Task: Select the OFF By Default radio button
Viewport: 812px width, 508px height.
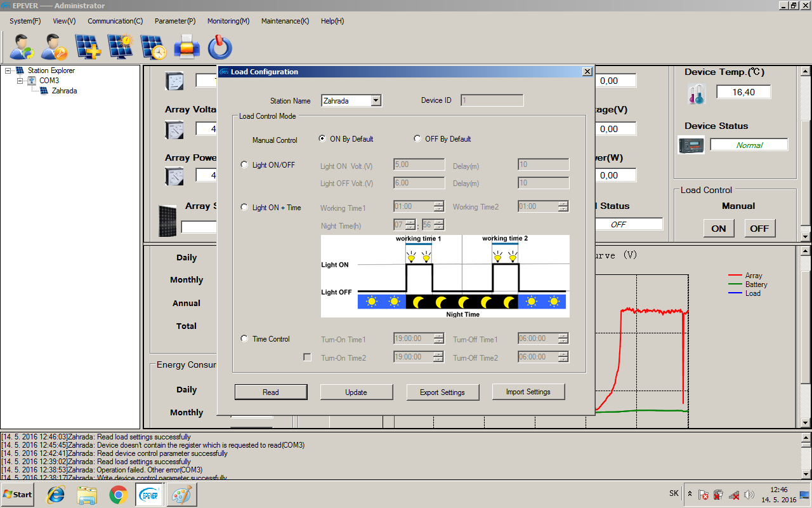Action: click(x=417, y=139)
